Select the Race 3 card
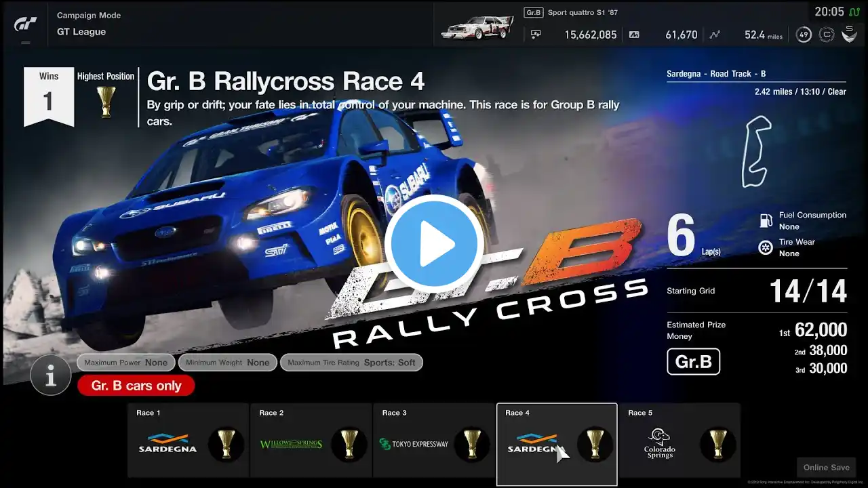Image resolution: width=868 pixels, height=488 pixels. (x=434, y=440)
